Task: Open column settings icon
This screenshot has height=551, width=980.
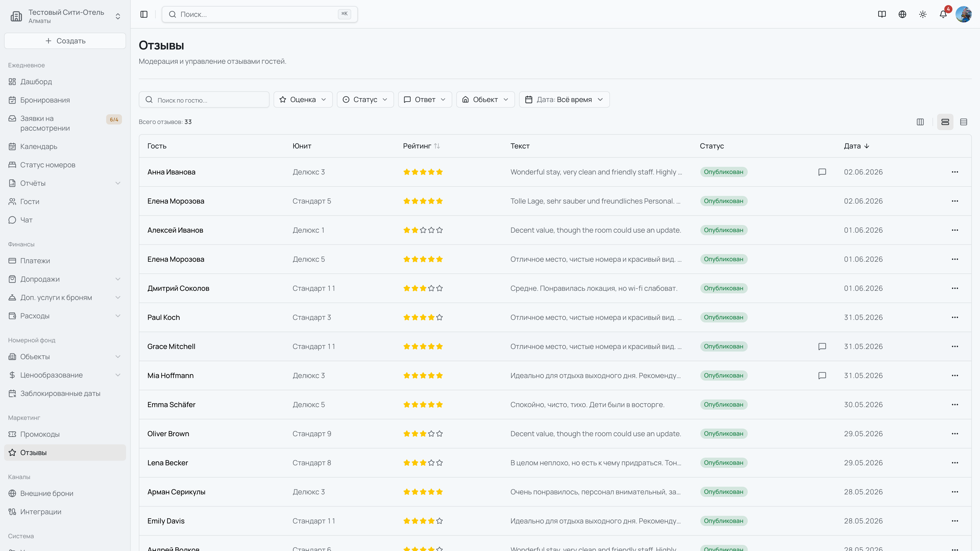Action: [920, 122]
